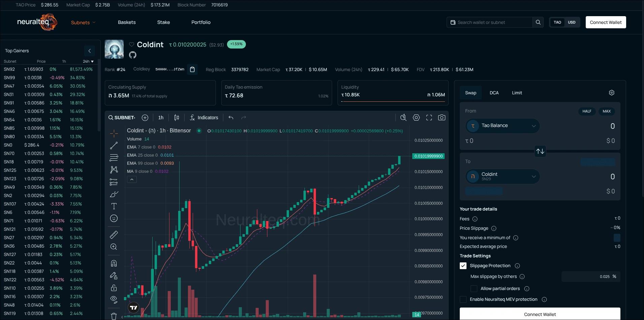Click the search magnifier button
Viewport: 644px width, 320px height.
(x=538, y=22)
